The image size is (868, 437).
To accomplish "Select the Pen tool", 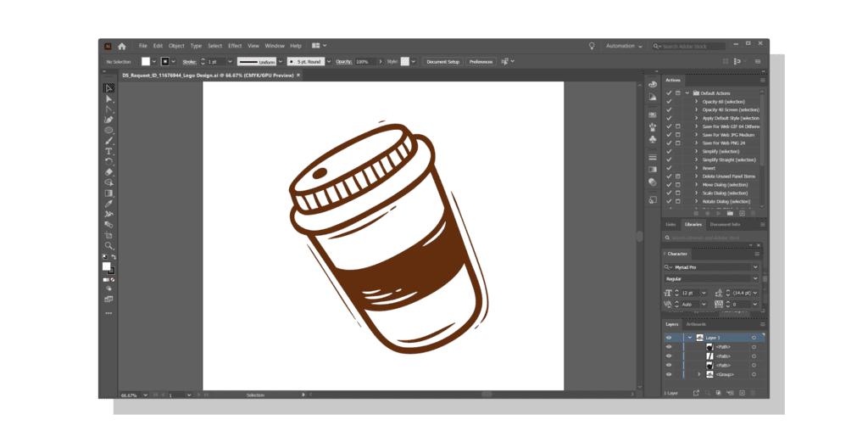I will (x=108, y=120).
